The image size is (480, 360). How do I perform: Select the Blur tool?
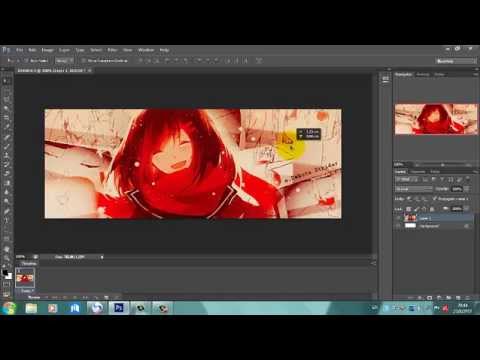tap(6, 192)
